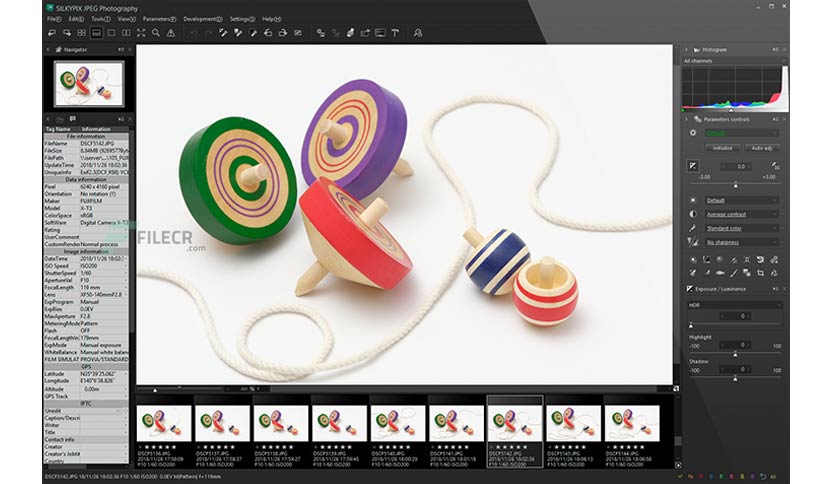Click the HDR slider handle
Screen dimensions: 836x484
[691, 325]
